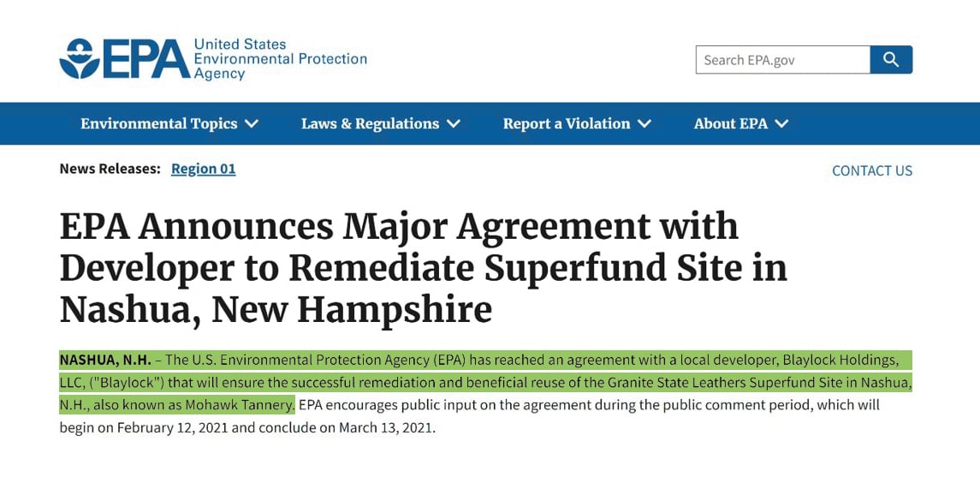
Task: Click the News Releases label
Action: (110, 169)
